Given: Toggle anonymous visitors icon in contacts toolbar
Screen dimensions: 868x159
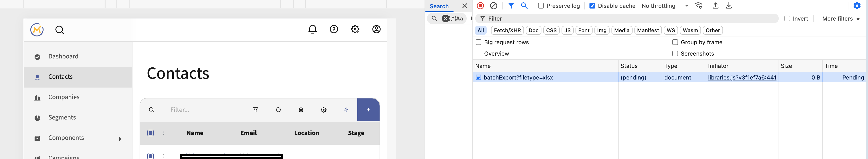Looking at the screenshot, I should (x=301, y=110).
